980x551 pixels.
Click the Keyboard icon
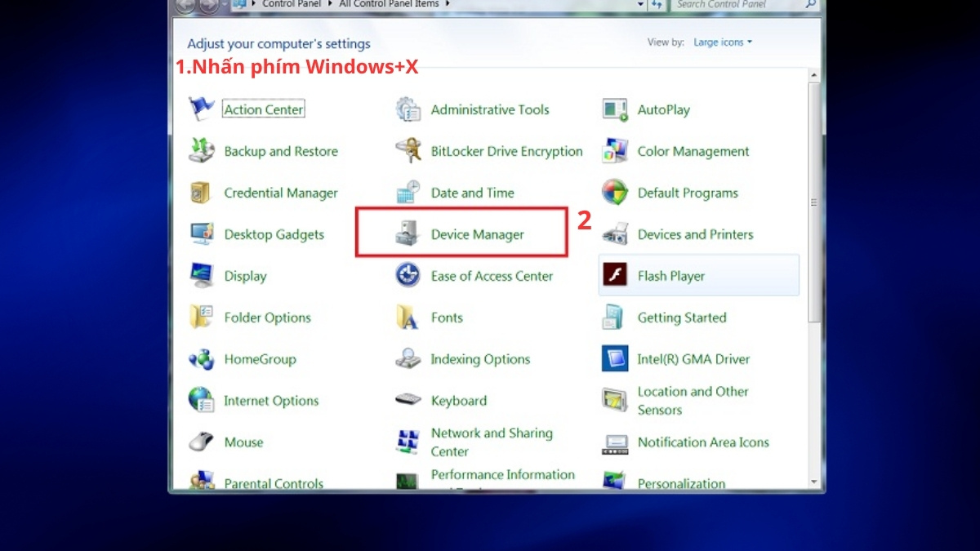(x=408, y=401)
